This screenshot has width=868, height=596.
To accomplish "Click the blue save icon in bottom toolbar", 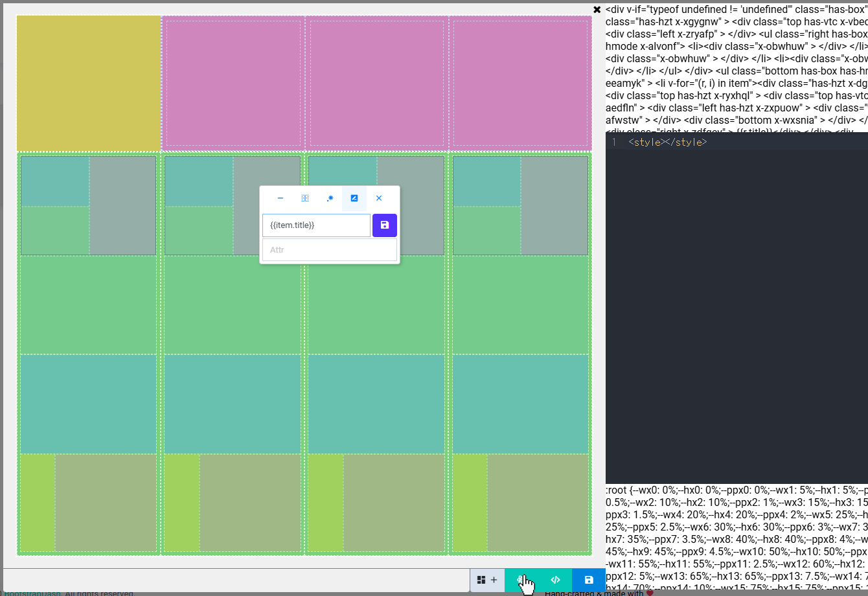I will (x=589, y=580).
